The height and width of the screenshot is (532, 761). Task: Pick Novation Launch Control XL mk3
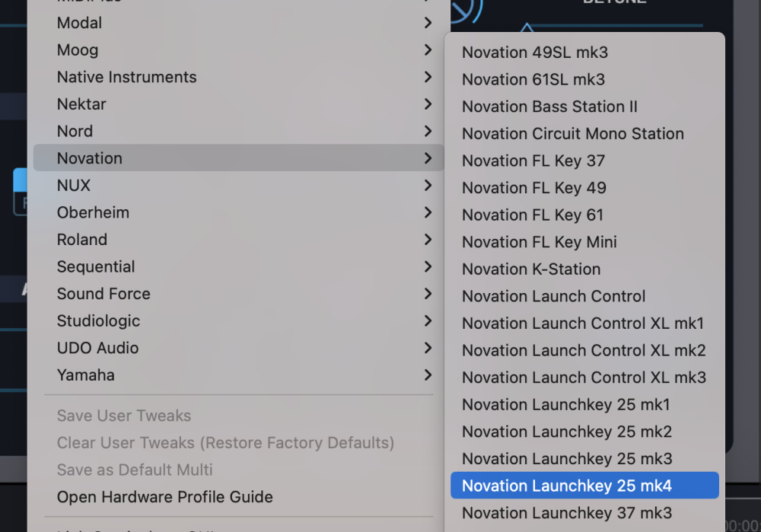click(x=584, y=377)
